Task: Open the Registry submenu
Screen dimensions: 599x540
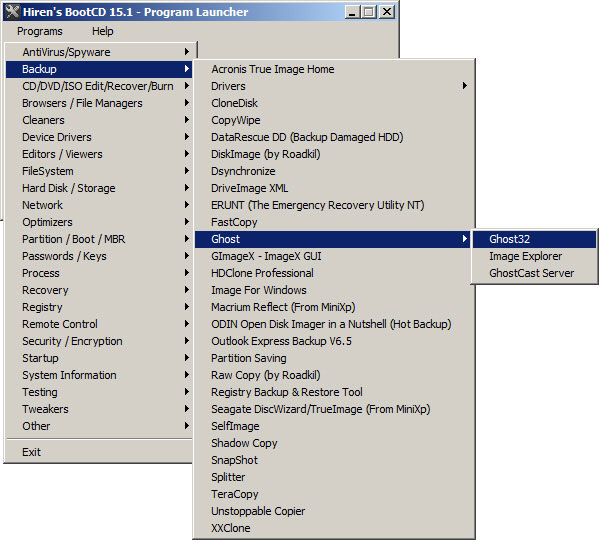Action: 99,307
